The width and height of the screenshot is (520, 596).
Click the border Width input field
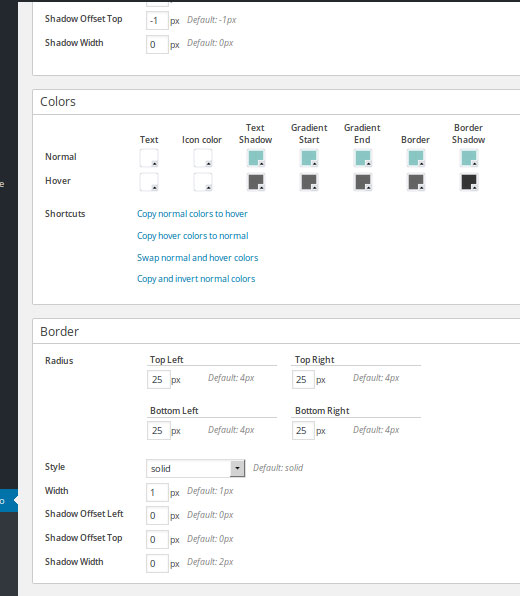coord(157,493)
